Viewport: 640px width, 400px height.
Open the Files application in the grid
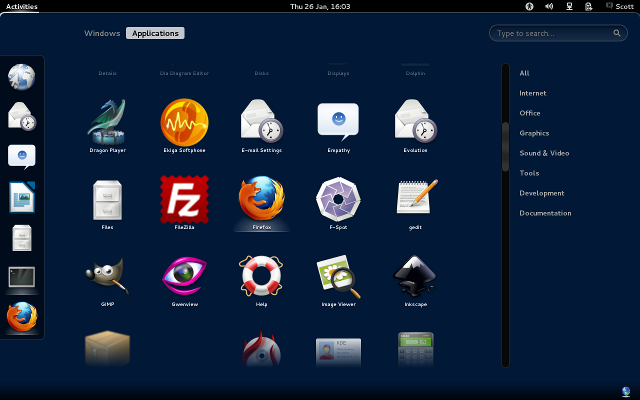[107, 203]
